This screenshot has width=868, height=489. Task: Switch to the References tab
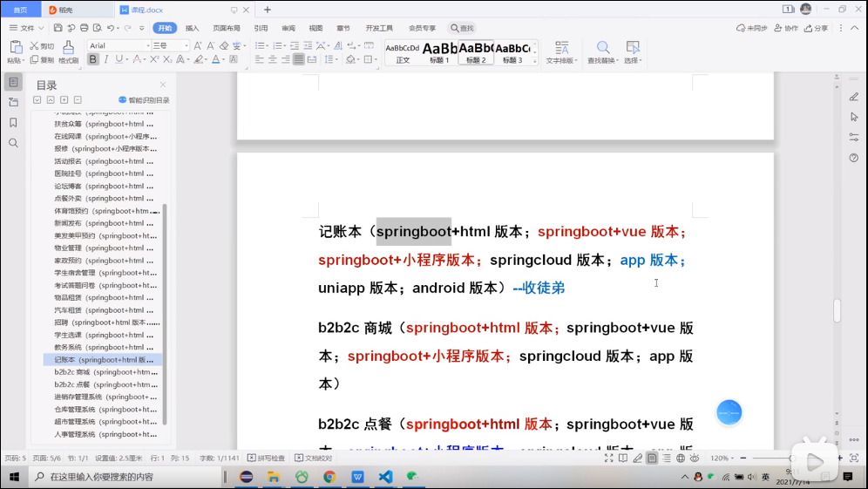261,28
